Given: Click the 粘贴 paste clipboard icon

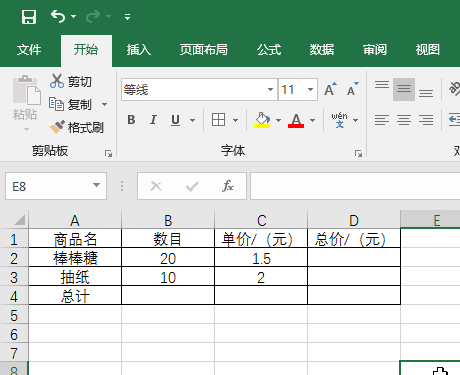Looking at the screenshot, I should click(x=26, y=90).
